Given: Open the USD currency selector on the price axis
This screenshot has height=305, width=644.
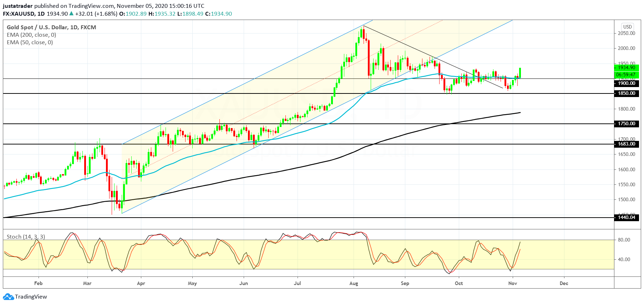Looking at the screenshot, I should pos(627,27).
